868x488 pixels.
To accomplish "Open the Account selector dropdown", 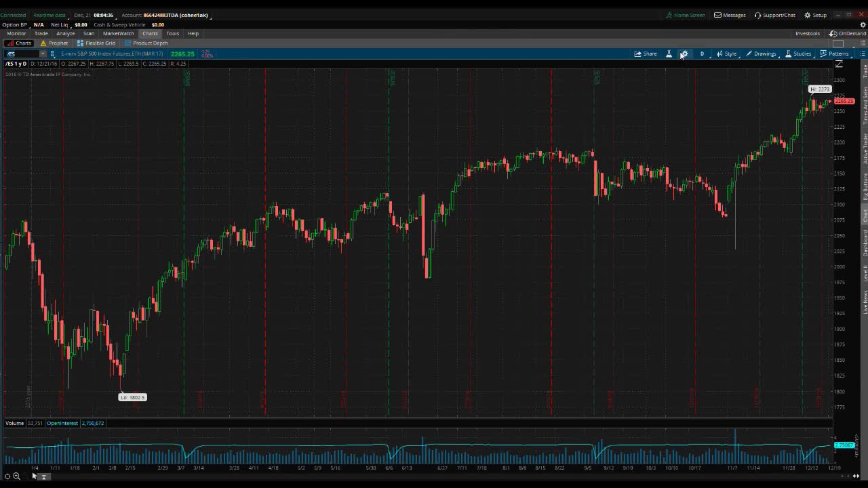I will (x=165, y=15).
